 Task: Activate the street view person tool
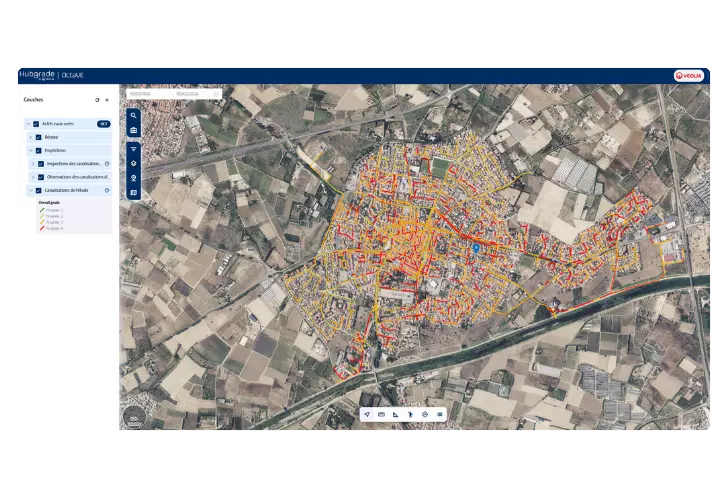coord(410,414)
